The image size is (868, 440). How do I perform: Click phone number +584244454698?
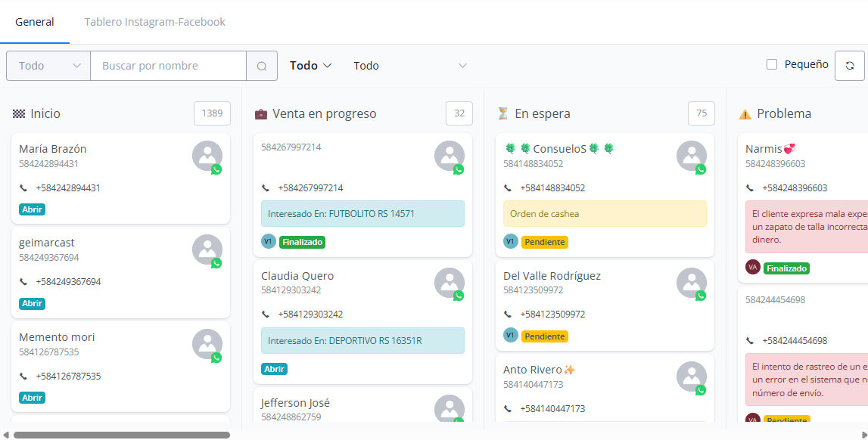[795, 341]
